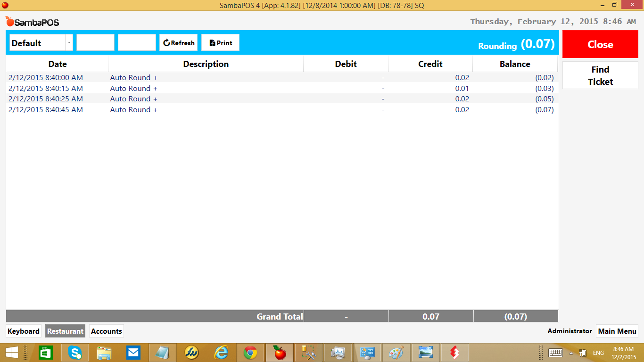Go to Main Menu

[x=617, y=331]
